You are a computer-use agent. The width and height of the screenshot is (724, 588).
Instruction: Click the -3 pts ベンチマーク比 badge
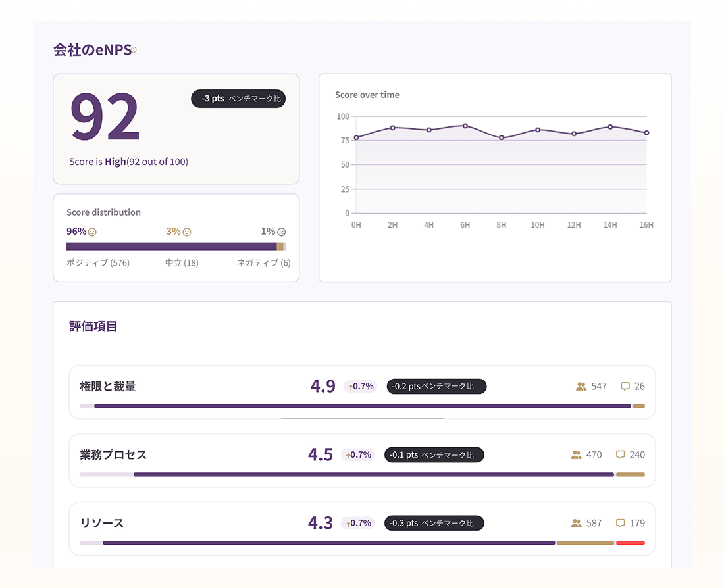(x=238, y=98)
